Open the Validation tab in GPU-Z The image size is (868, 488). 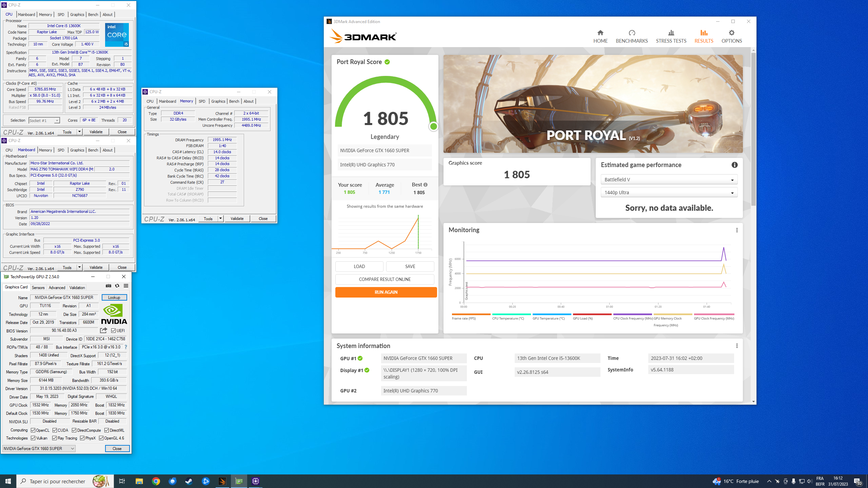[x=77, y=288]
